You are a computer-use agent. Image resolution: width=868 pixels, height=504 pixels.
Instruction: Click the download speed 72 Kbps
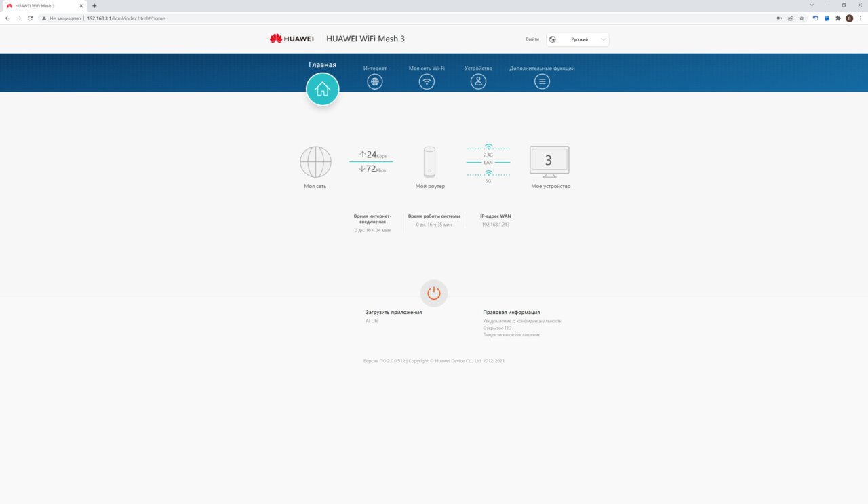coord(372,169)
